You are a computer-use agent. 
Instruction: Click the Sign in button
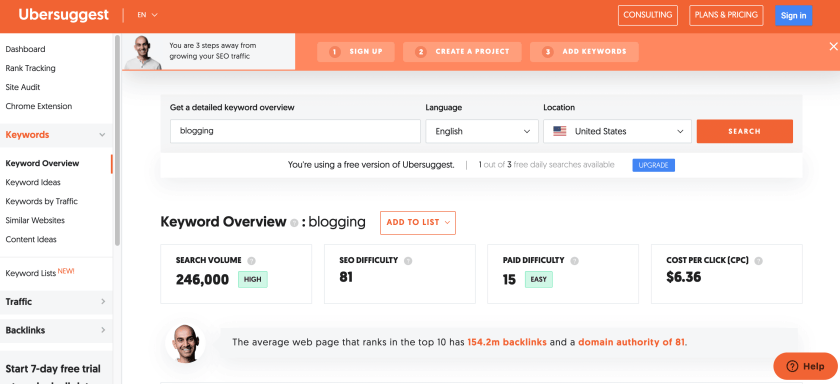(x=793, y=16)
